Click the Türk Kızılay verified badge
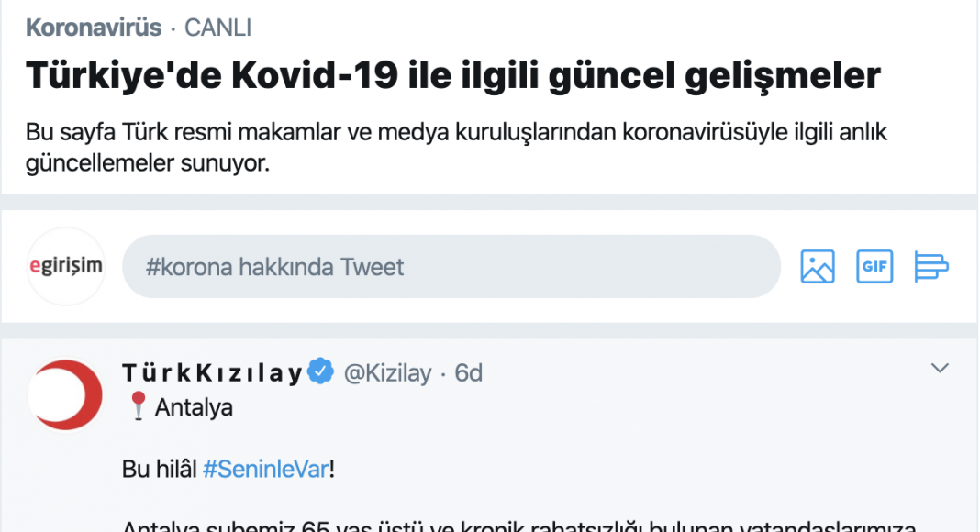980x532 pixels. tap(320, 371)
